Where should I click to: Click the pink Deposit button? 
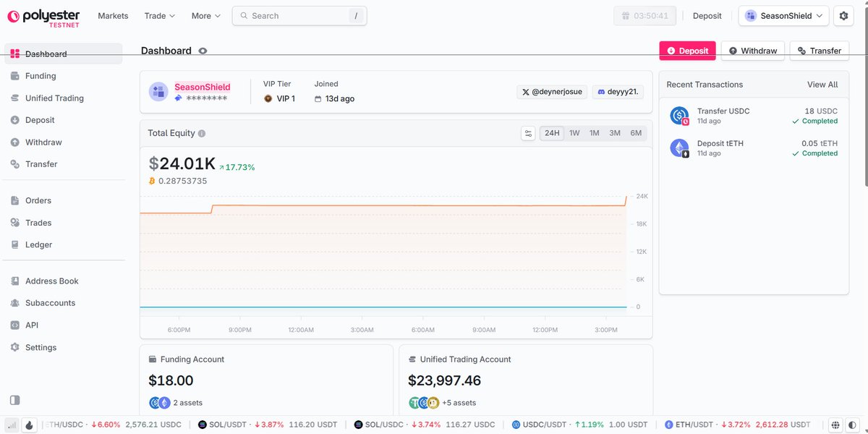coord(687,51)
